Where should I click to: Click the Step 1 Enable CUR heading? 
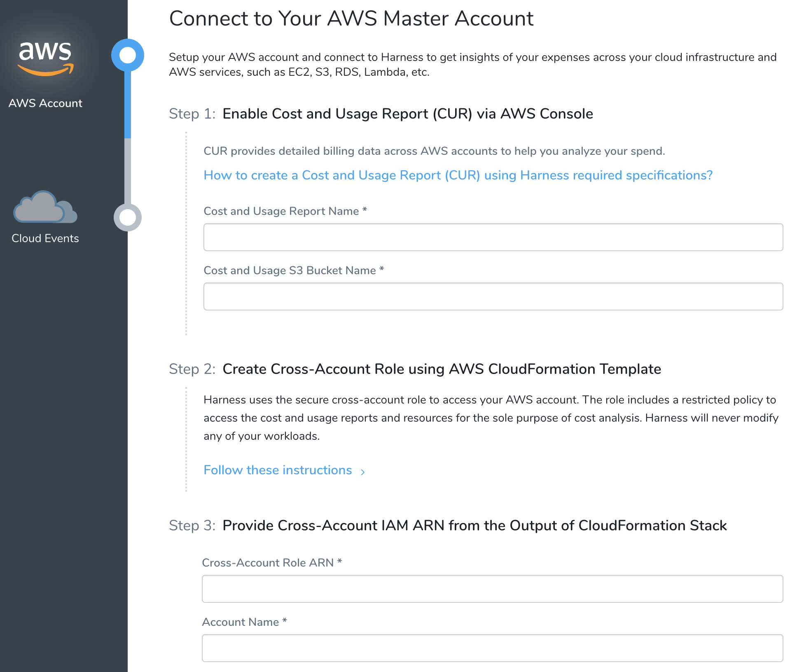[x=381, y=114]
